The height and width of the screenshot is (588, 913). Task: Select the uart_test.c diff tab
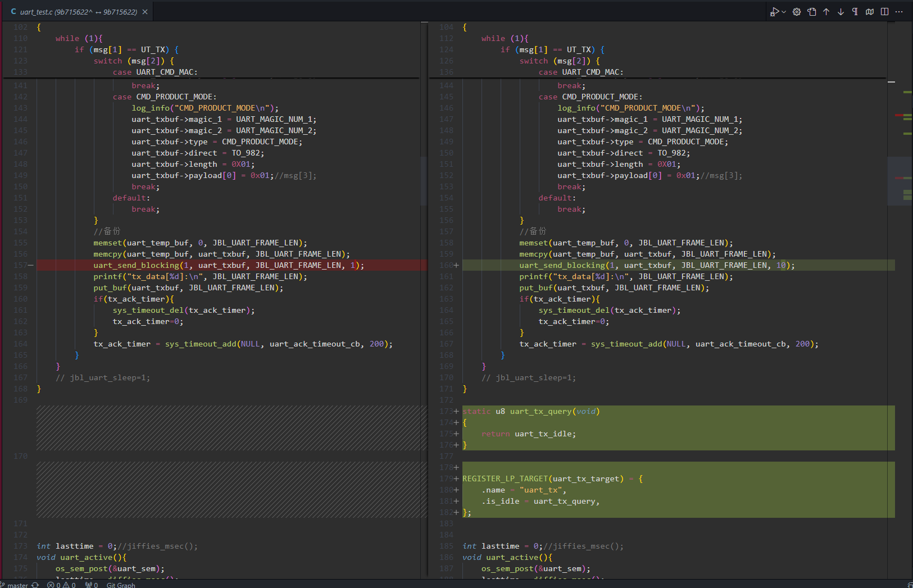79,12
